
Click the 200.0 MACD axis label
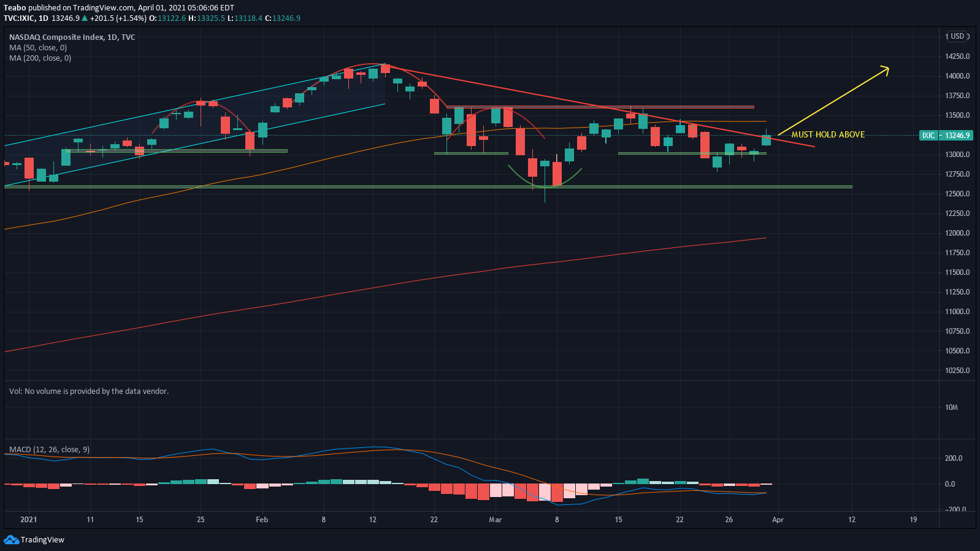(954, 458)
